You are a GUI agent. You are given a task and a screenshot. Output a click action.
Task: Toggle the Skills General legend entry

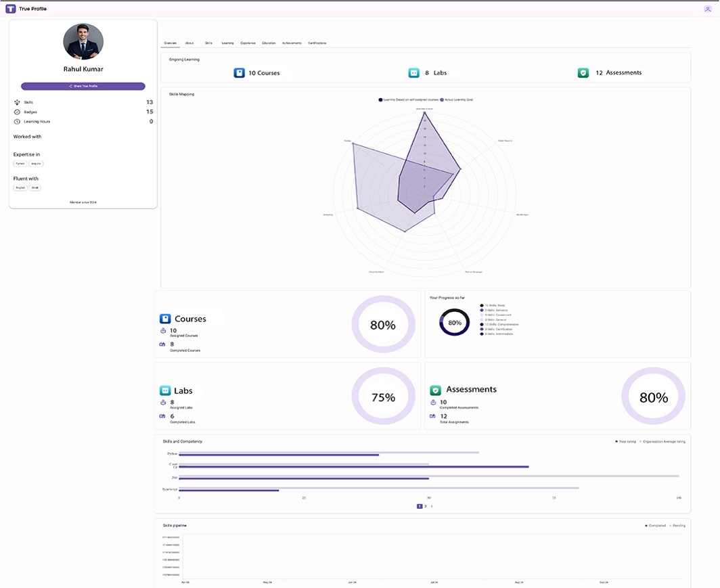[493, 320]
